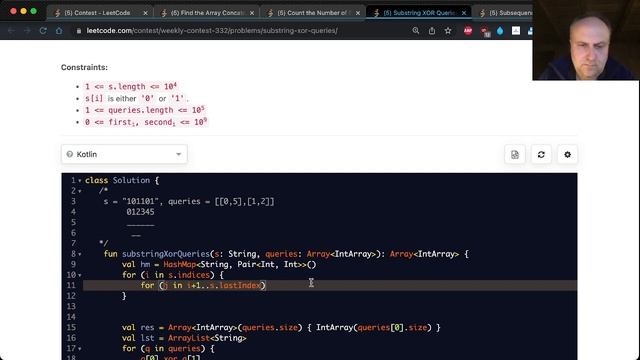Open the zoom magnifier in the address bar

416,31
